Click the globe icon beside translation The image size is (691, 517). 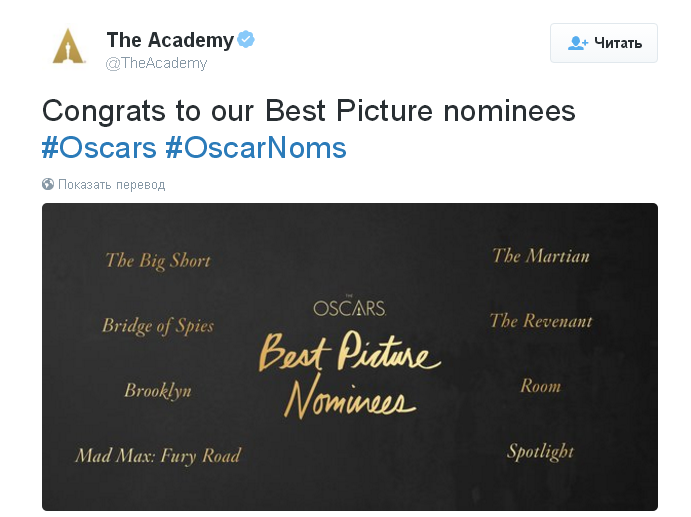pos(48,184)
